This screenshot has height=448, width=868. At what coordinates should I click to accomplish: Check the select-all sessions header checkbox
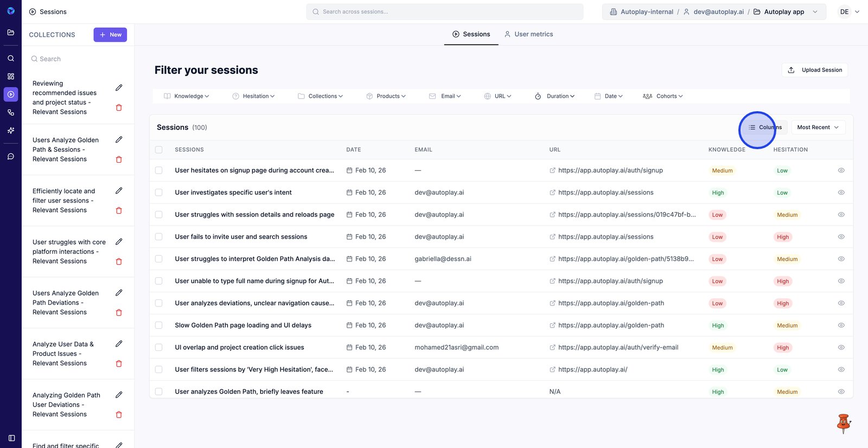click(x=159, y=150)
